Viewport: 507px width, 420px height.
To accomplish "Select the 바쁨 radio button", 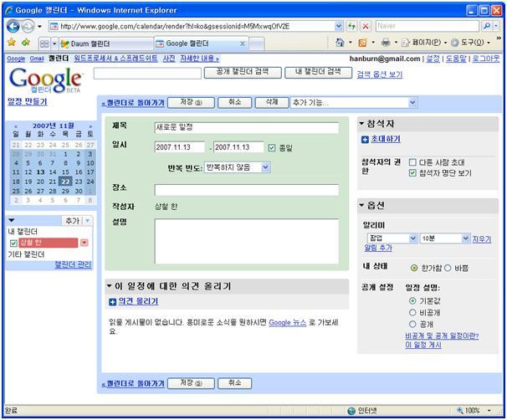I will [x=448, y=268].
